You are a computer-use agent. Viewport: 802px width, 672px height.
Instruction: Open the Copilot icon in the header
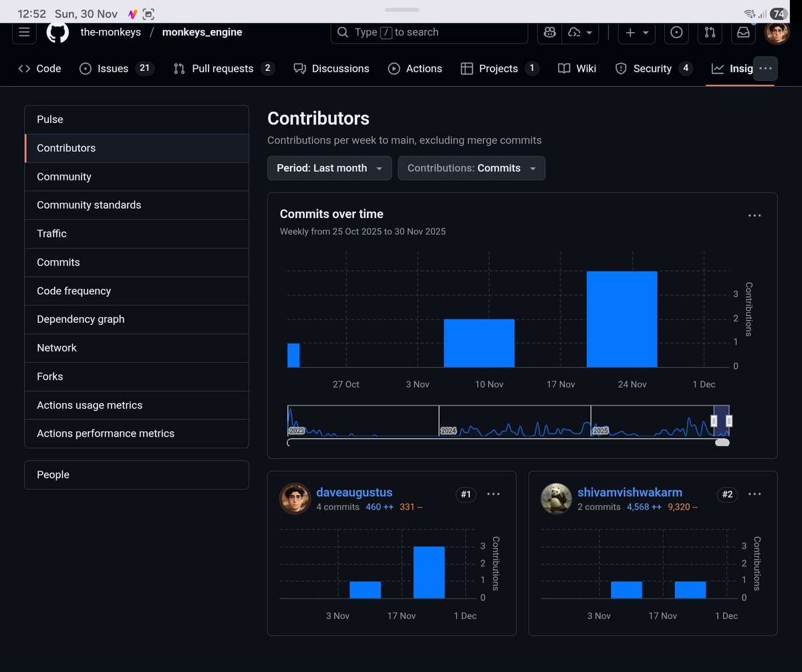tap(549, 32)
